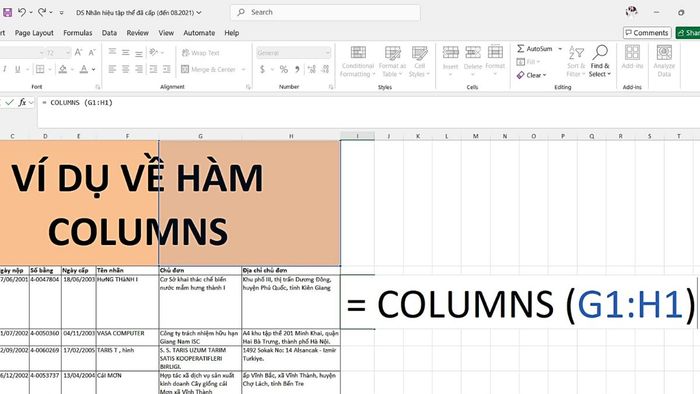Click the Sort & Filter icon
Screen dimensions: 700x394
pyautogui.click(x=576, y=53)
